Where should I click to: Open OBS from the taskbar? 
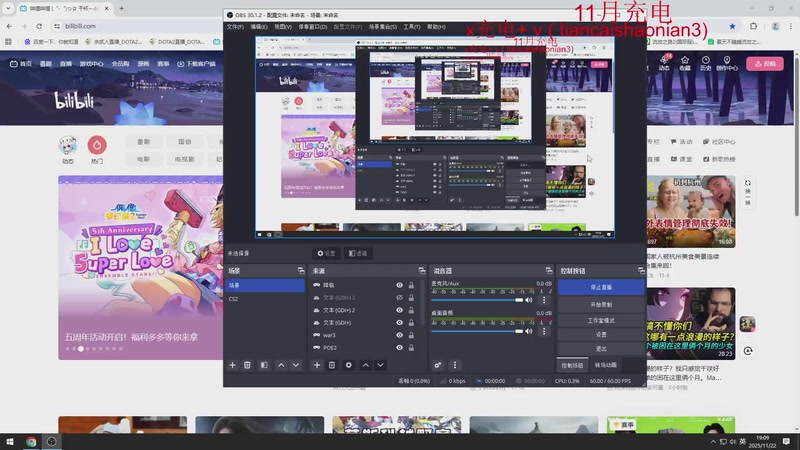point(52,442)
